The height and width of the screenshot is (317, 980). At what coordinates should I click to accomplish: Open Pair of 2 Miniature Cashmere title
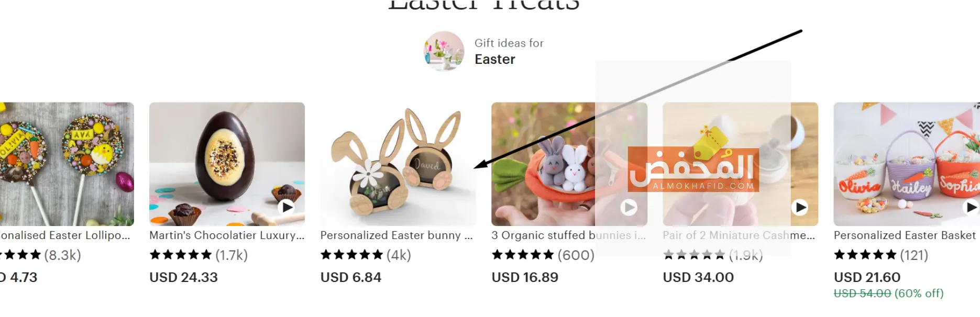(x=739, y=235)
